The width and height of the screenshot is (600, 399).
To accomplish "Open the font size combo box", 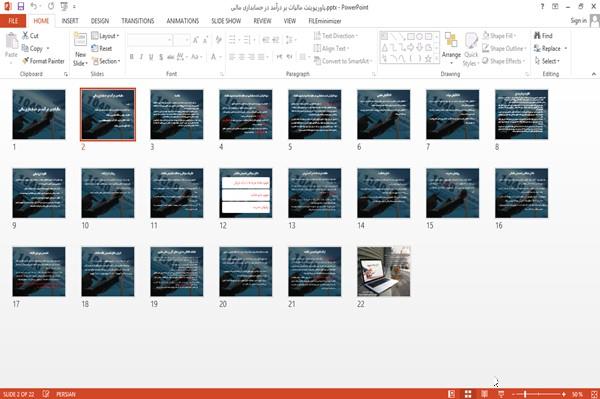I will 181,40.
